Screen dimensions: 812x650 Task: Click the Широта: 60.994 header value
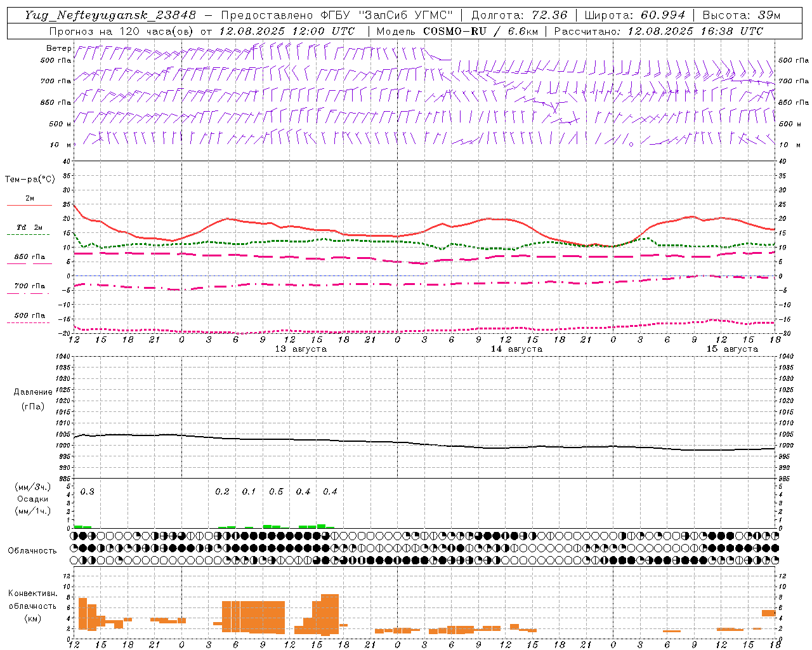[x=634, y=15]
